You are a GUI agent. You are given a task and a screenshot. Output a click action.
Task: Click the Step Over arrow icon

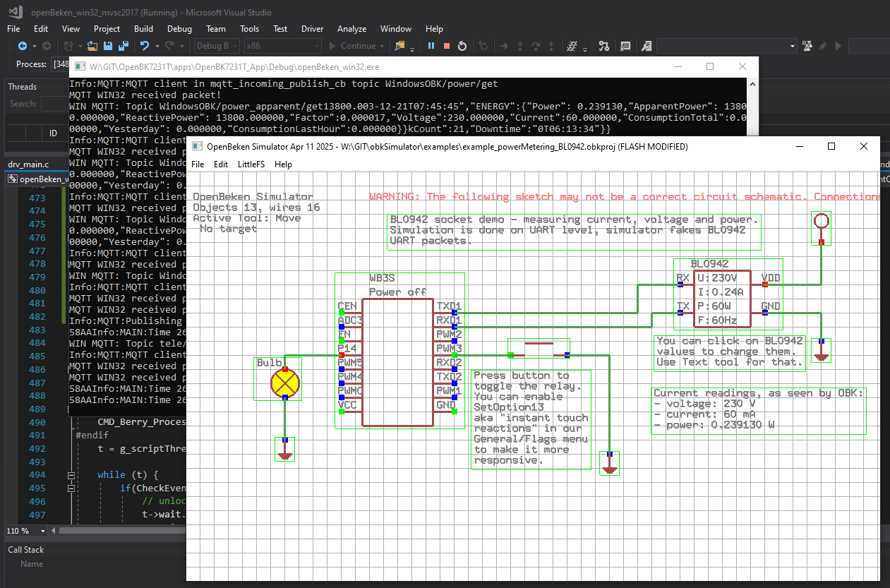(x=536, y=46)
